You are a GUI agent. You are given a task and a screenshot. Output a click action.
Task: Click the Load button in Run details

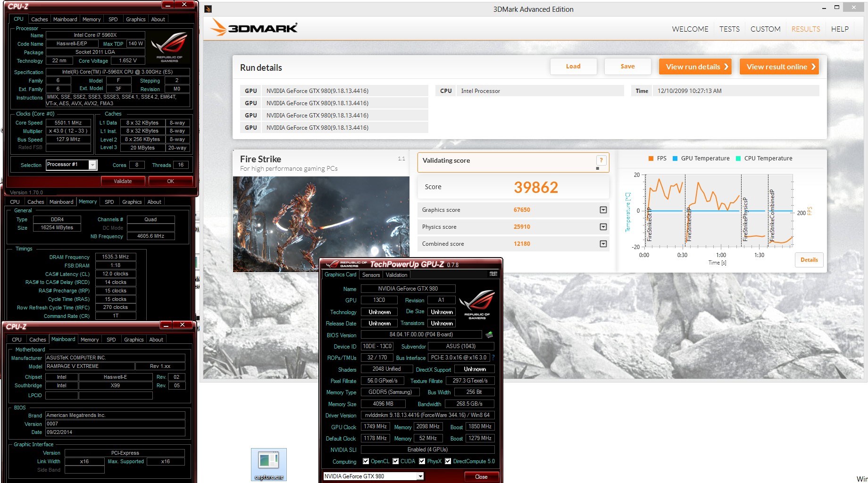tap(573, 67)
